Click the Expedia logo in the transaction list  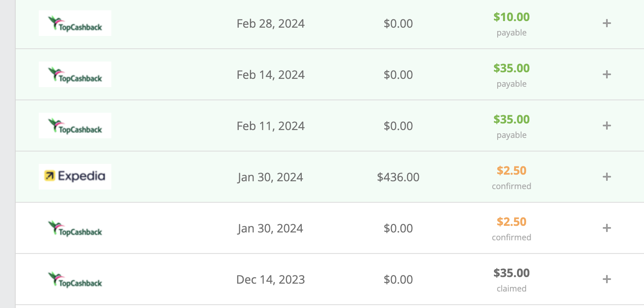(x=75, y=177)
